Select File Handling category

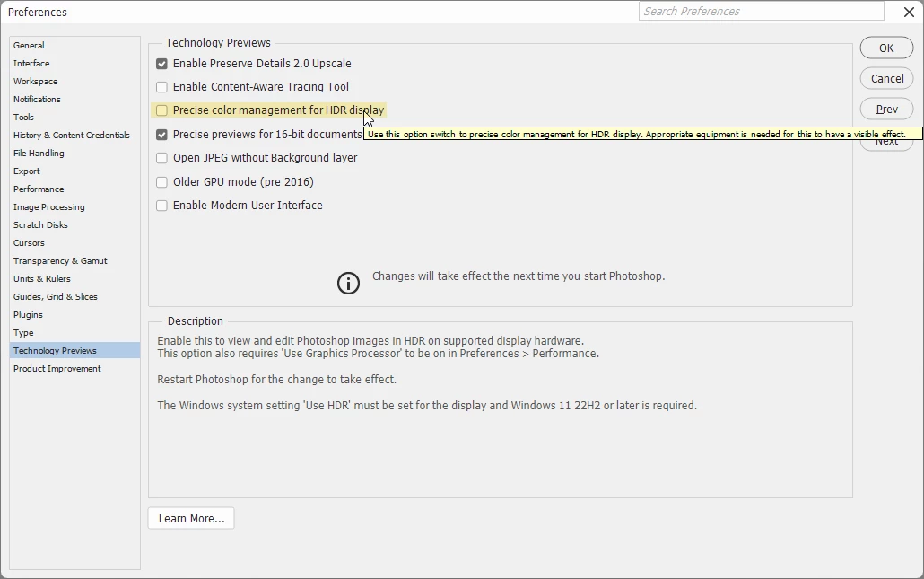click(74, 154)
